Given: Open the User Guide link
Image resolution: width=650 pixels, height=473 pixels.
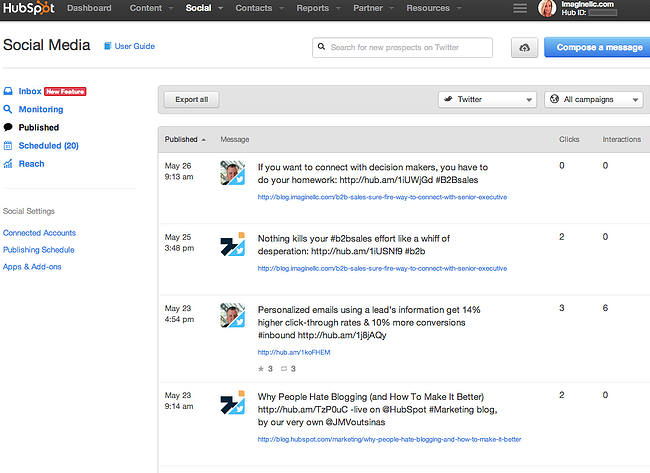Looking at the screenshot, I should (x=134, y=46).
